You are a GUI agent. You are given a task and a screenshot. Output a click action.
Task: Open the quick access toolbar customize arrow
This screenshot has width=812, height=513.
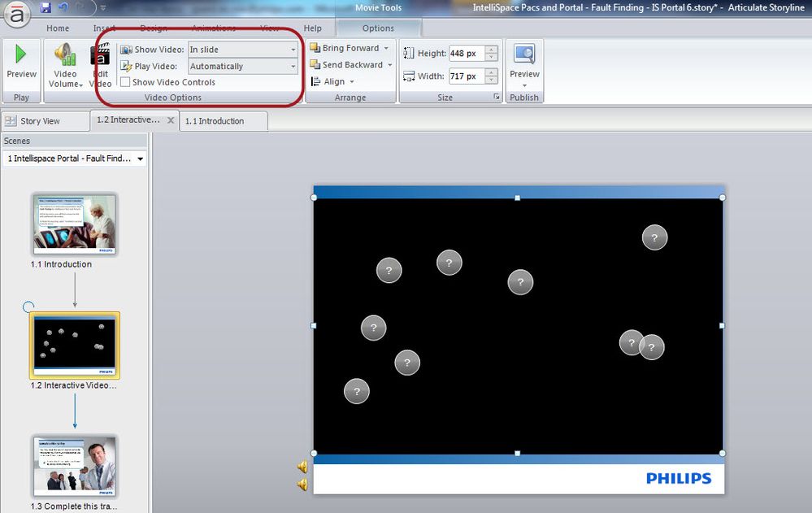103,8
